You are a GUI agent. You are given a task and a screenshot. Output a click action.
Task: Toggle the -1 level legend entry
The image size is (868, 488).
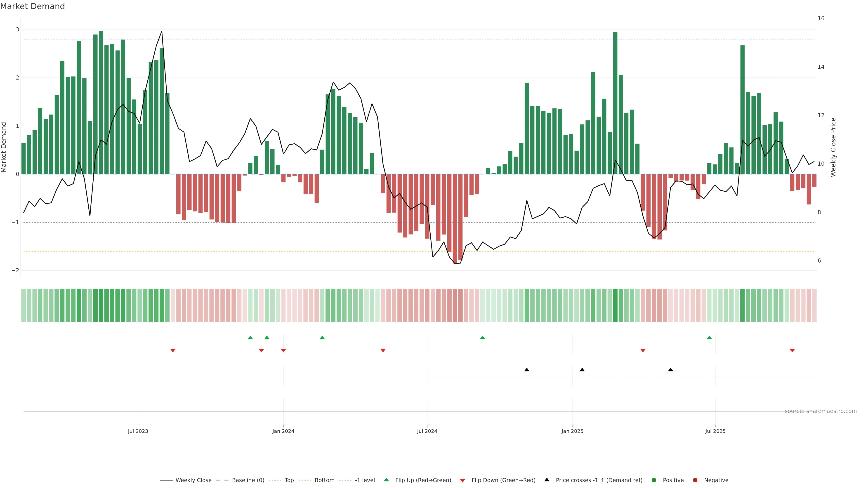[365, 480]
